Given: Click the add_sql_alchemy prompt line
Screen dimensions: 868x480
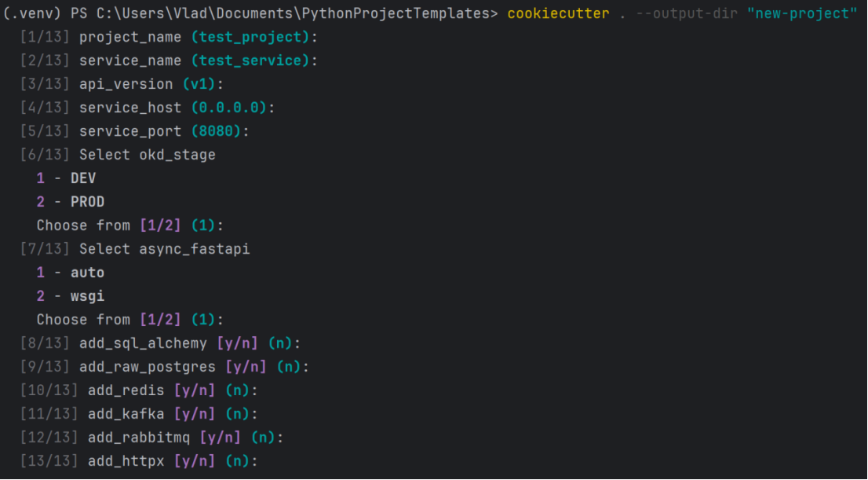Looking at the screenshot, I should click(161, 343).
